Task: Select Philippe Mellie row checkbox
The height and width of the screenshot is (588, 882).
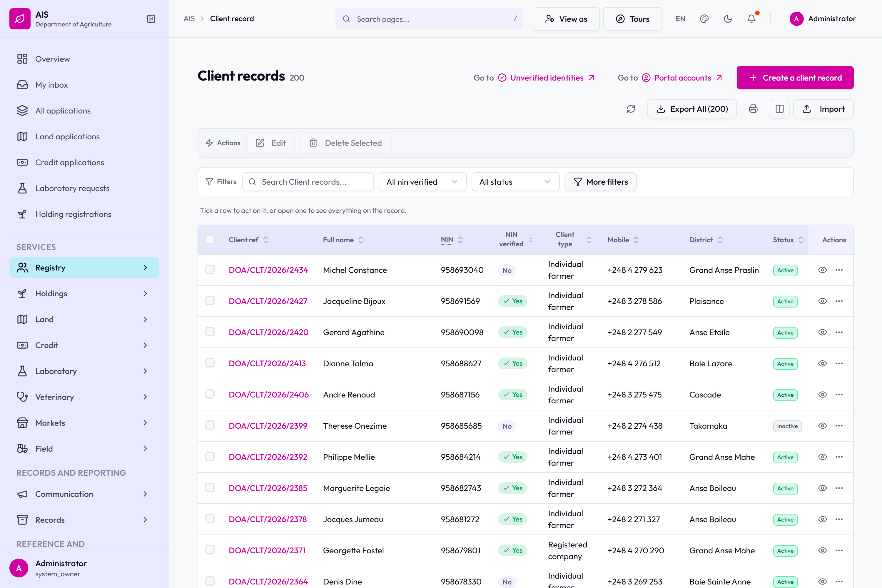Action: point(210,456)
